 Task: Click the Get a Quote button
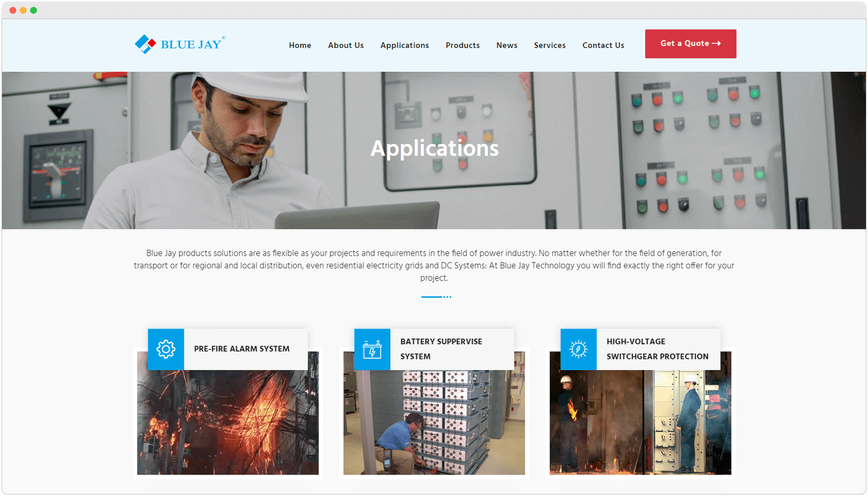(691, 44)
